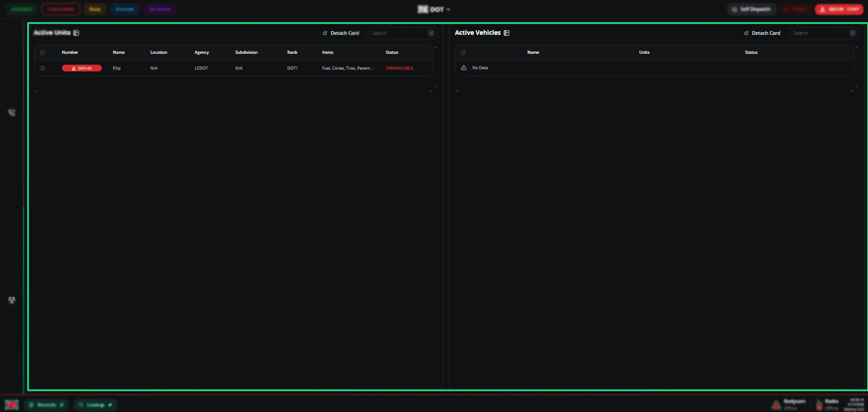Viewport: 868px width, 412px height.
Task: Click the UNAVAILABLE status cell
Action: 400,68
